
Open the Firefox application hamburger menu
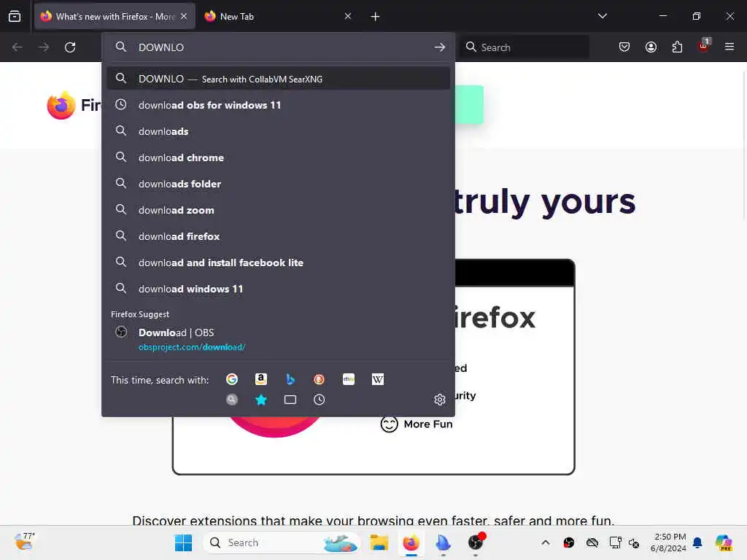click(x=729, y=47)
